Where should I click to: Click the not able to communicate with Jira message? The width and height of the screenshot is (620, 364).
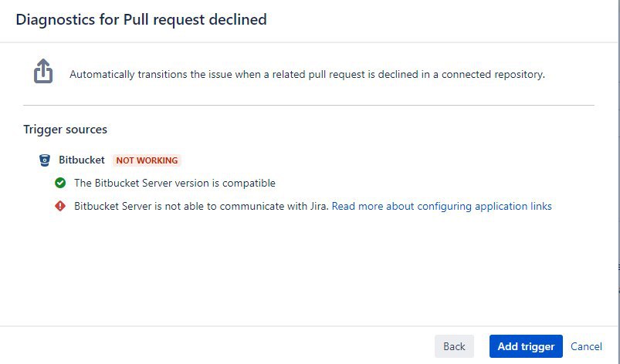(x=202, y=206)
